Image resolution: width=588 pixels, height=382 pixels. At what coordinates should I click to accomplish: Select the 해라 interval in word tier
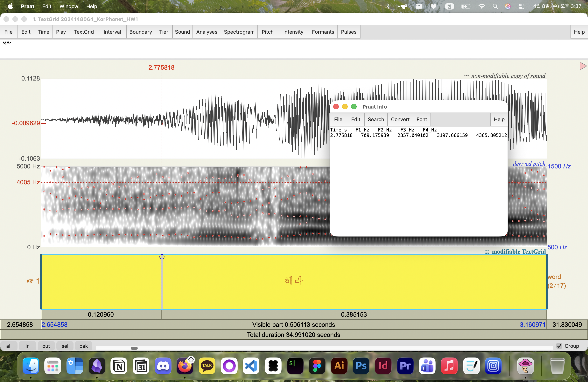293,281
